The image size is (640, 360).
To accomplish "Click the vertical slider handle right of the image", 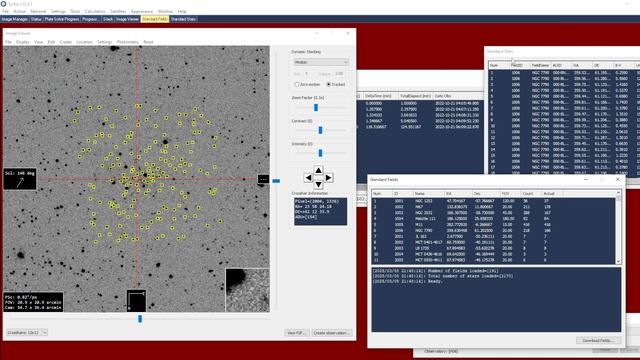I will pyautogui.click(x=276, y=181).
